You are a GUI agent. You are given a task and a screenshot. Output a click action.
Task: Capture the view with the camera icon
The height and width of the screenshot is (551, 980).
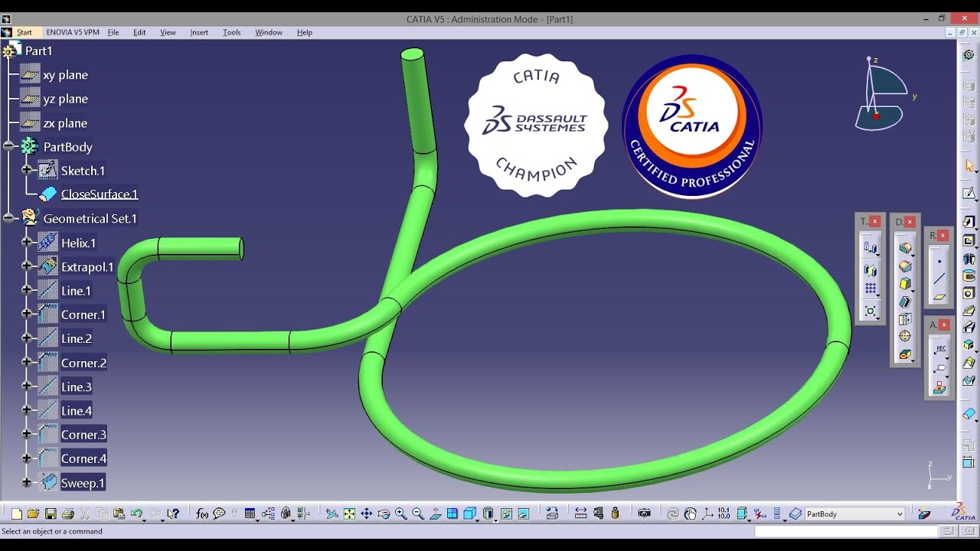pos(644,514)
